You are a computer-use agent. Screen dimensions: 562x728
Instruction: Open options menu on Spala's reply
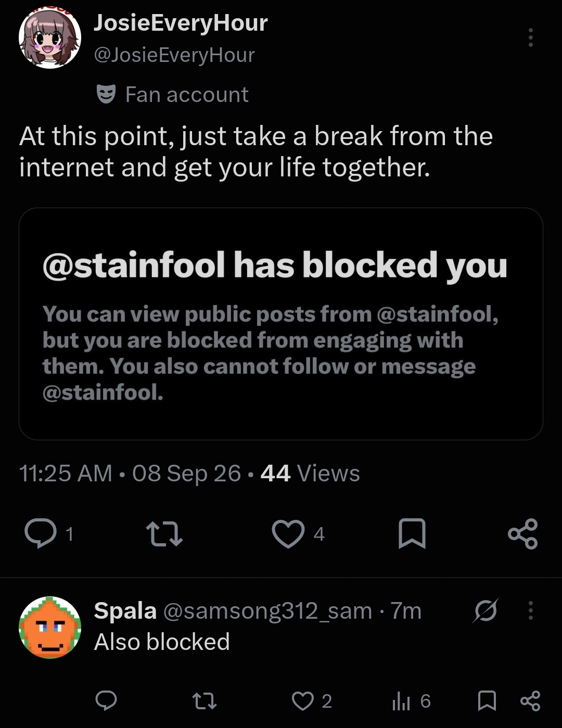(x=530, y=610)
